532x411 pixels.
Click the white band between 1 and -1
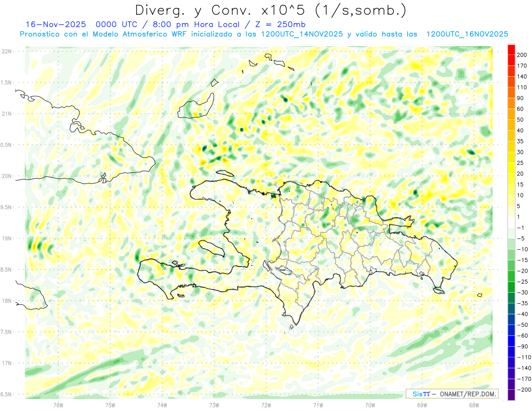point(511,222)
